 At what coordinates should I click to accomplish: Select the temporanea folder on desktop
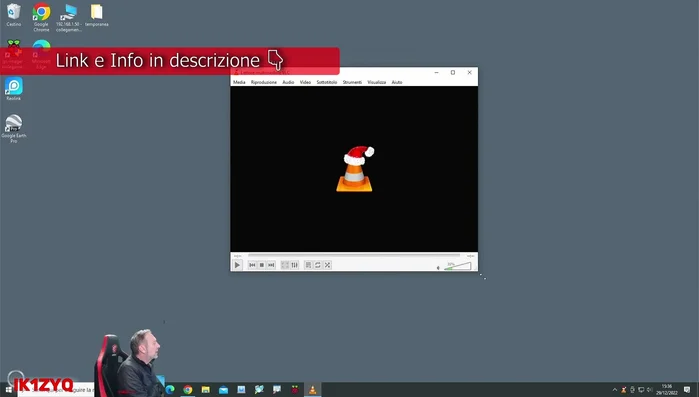96,15
